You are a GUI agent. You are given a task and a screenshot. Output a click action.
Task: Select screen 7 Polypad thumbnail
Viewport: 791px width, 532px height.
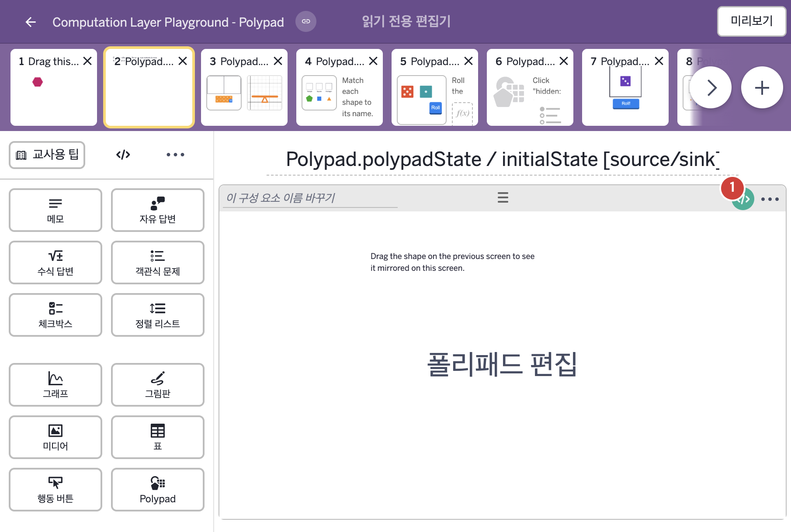pos(625,87)
